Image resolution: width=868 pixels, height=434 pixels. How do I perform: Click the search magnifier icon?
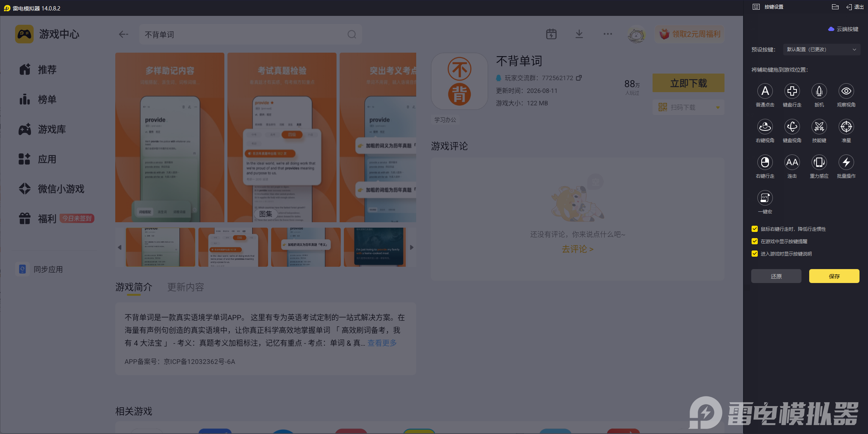(x=352, y=34)
